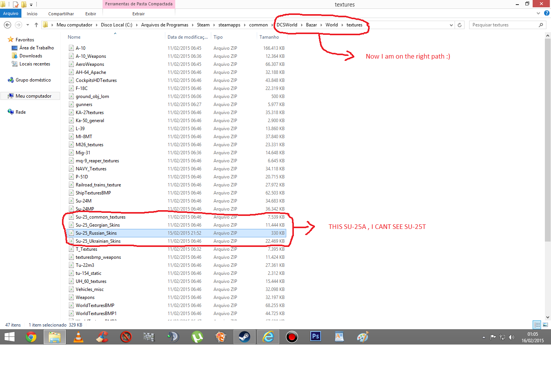Select Grupo doméstico in navigation pane
551x392 pixels.
tap(33, 80)
